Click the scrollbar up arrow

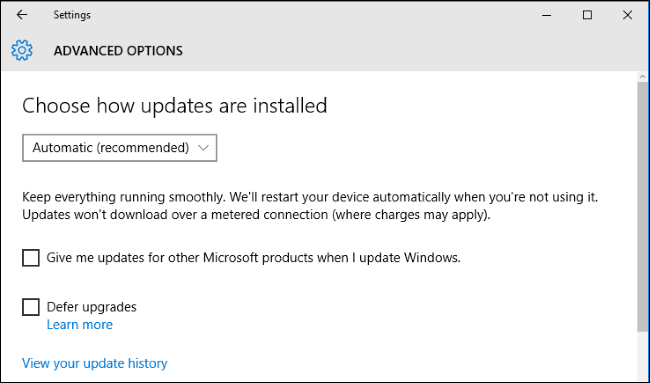(643, 77)
